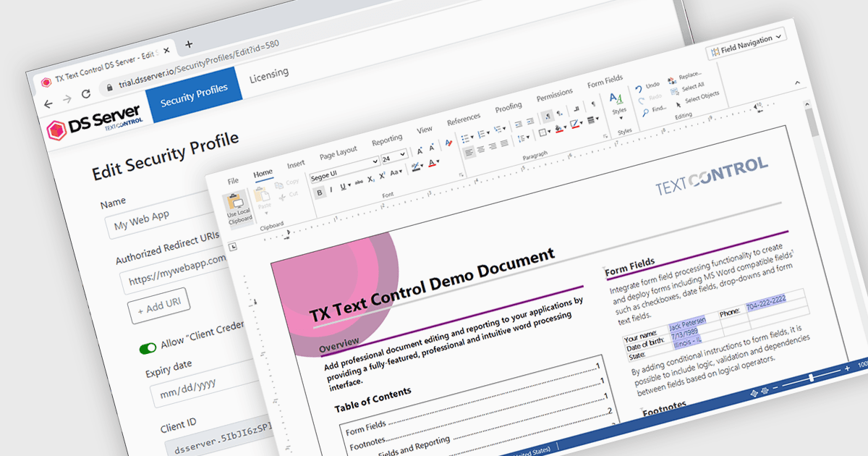868x456 pixels.
Task: Click the Cut command in the ribbon
Action: (x=289, y=195)
